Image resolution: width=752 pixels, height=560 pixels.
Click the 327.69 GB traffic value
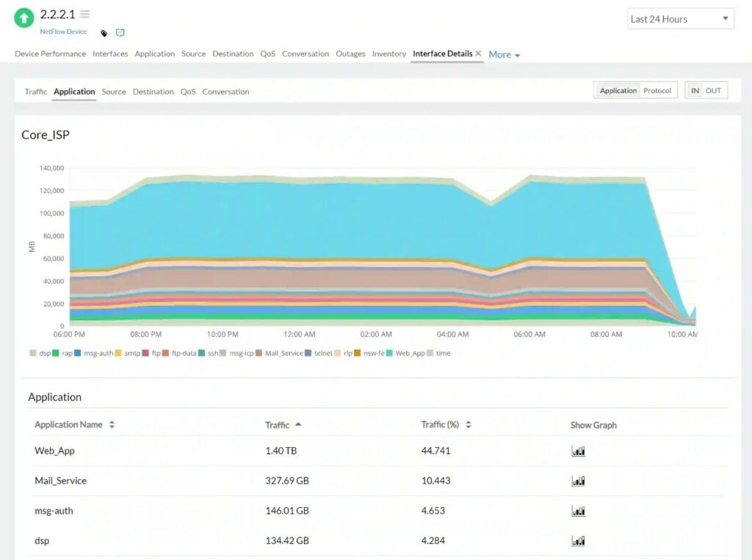(x=287, y=481)
